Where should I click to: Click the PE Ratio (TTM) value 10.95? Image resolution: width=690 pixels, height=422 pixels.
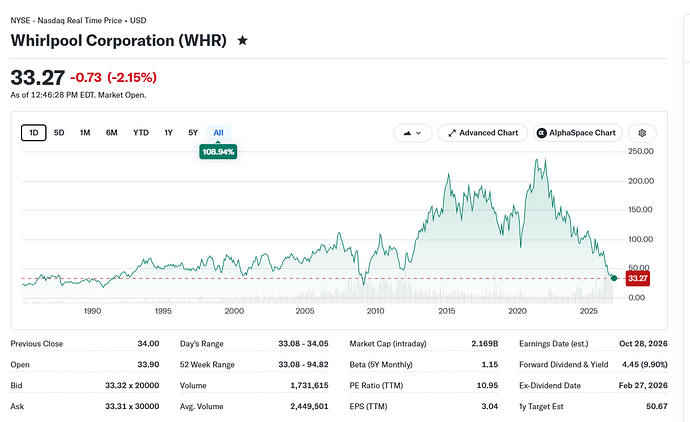tap(488, 385)
